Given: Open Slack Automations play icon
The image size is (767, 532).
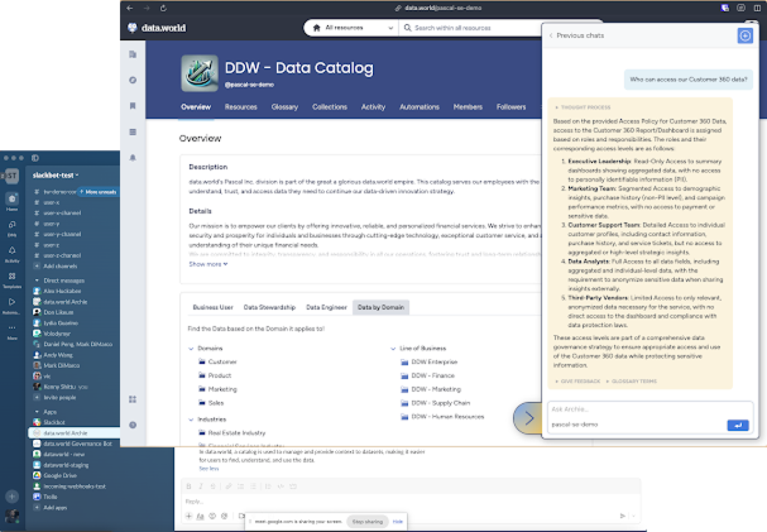Looking at the screenshot, I should (12, 303).
